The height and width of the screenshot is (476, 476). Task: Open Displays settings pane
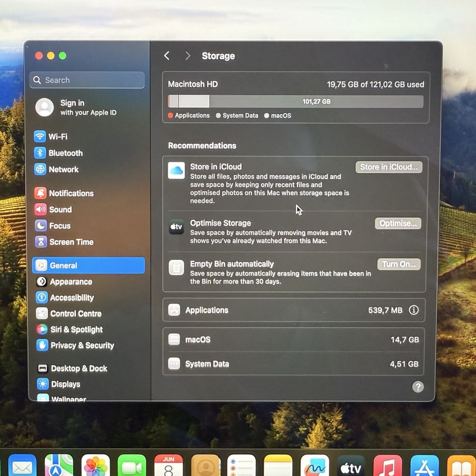(59, 384)
